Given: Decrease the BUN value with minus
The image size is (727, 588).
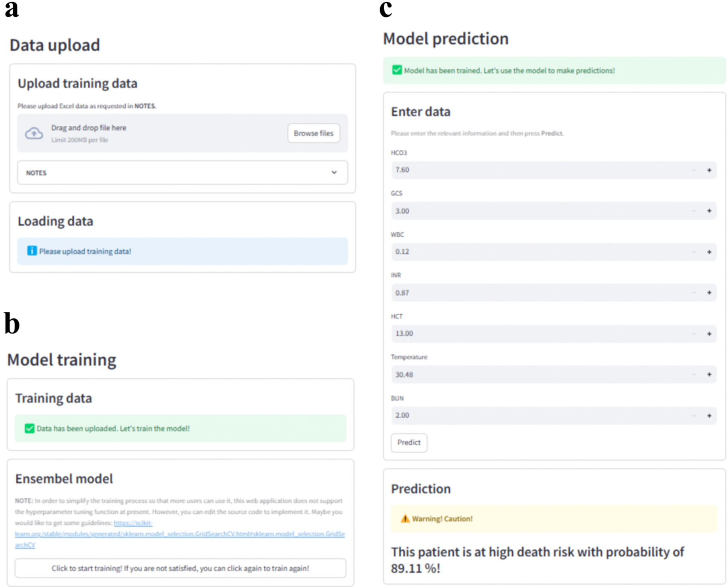Looking at the screenshot, I should [693, 416].
